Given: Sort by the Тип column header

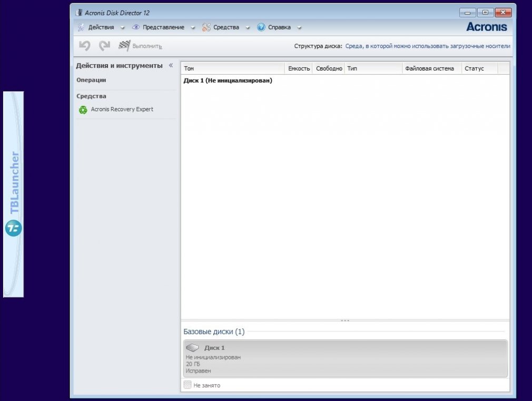Looking at the screenshot, I should click(373, 69).
